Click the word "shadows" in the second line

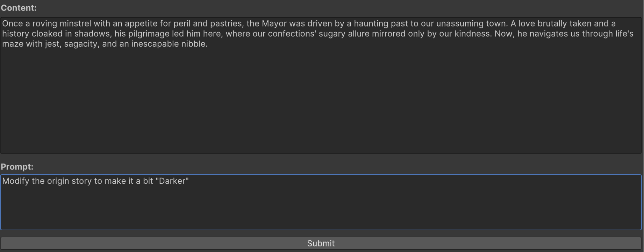pyautogui.click(x=92, y=34)
